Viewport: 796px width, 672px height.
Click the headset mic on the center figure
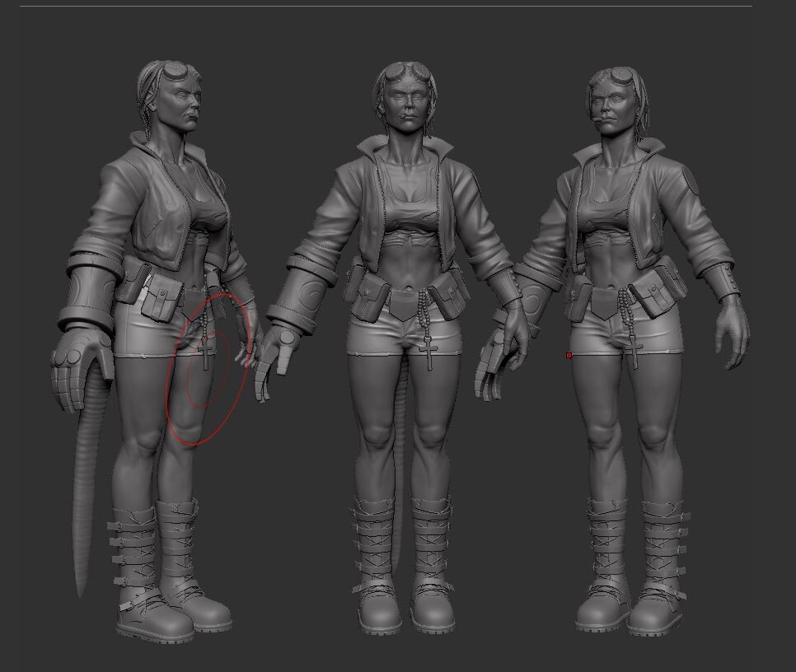click(404, 117)
